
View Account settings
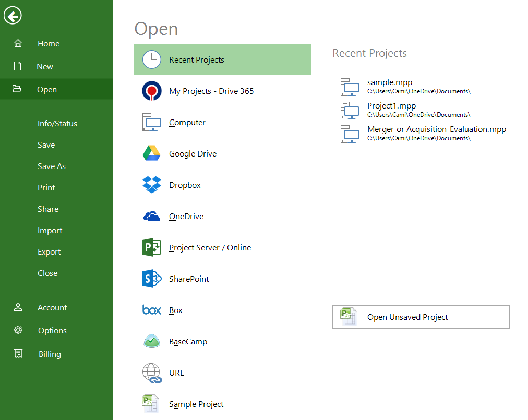click(52, 307)
